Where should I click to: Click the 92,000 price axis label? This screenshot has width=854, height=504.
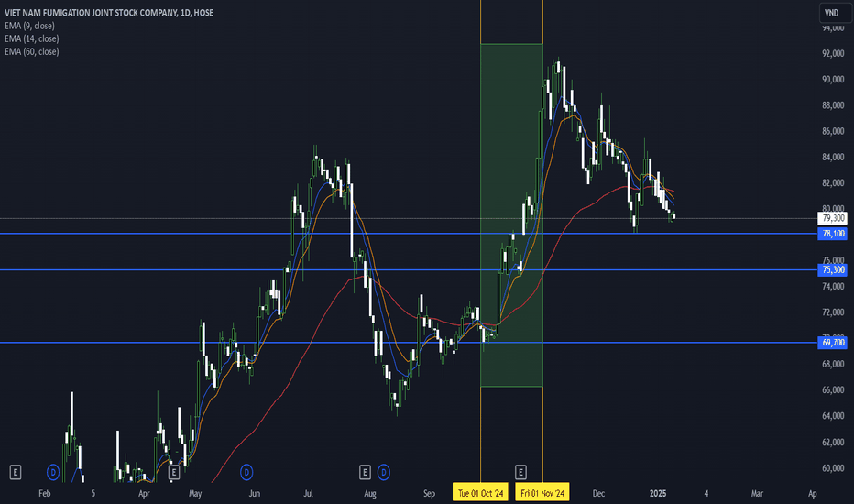tap(833, 53)
